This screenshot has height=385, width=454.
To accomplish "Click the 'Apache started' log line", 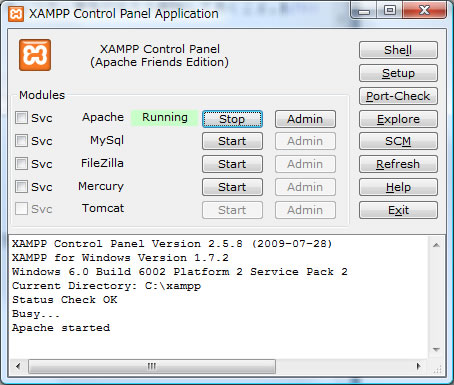I will coord(61,328).
